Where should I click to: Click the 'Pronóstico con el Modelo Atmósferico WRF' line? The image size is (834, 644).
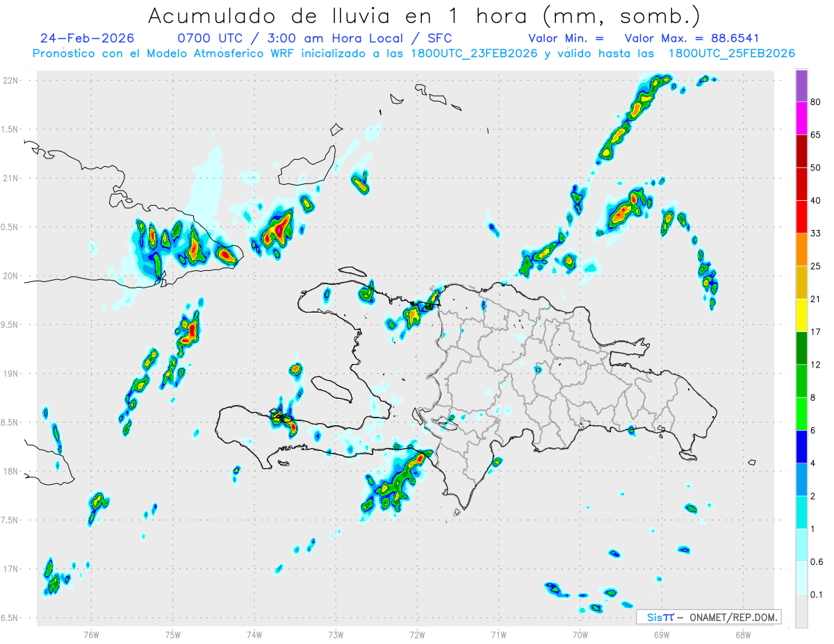(x=165, y=53)
